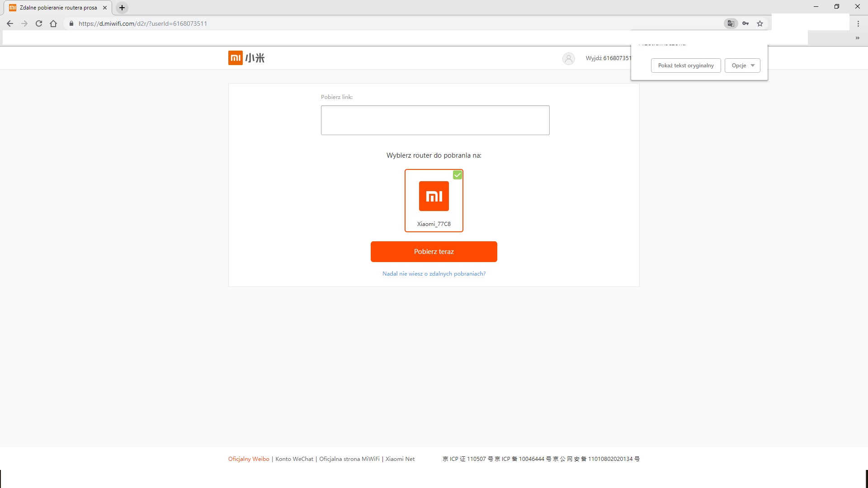This screenshot has width=868, height=488.
Task: Bookmark this page with star icon
Action: point(760,23)
